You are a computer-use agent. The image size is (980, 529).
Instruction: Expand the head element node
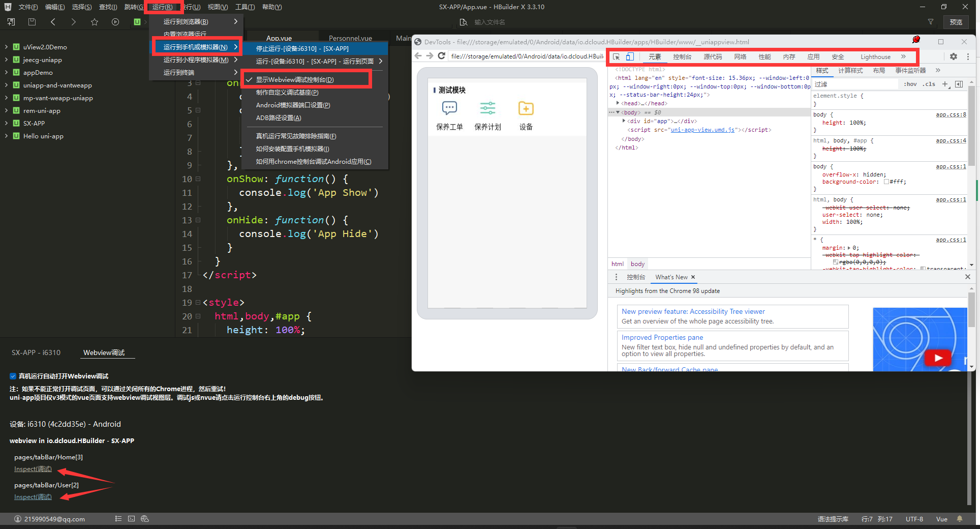618,103
